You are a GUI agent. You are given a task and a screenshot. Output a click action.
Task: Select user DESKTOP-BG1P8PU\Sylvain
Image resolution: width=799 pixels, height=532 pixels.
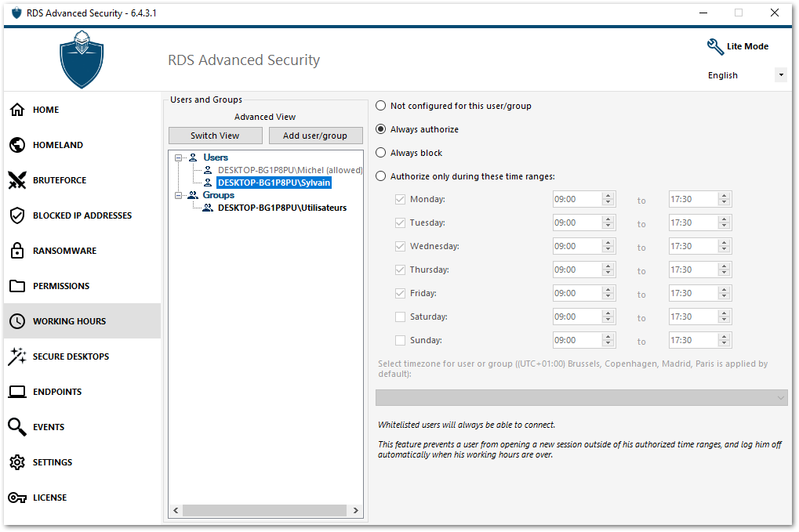(x=274, y=183)
